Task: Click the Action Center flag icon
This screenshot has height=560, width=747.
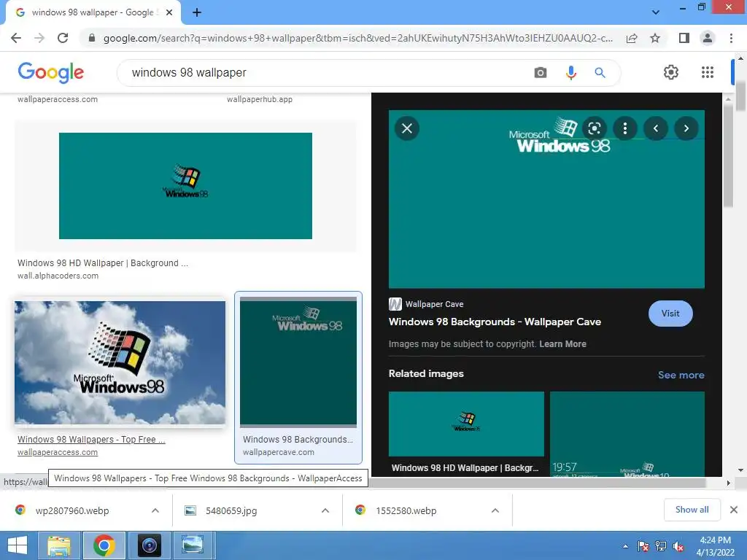Action: click(x=643, y=546)
